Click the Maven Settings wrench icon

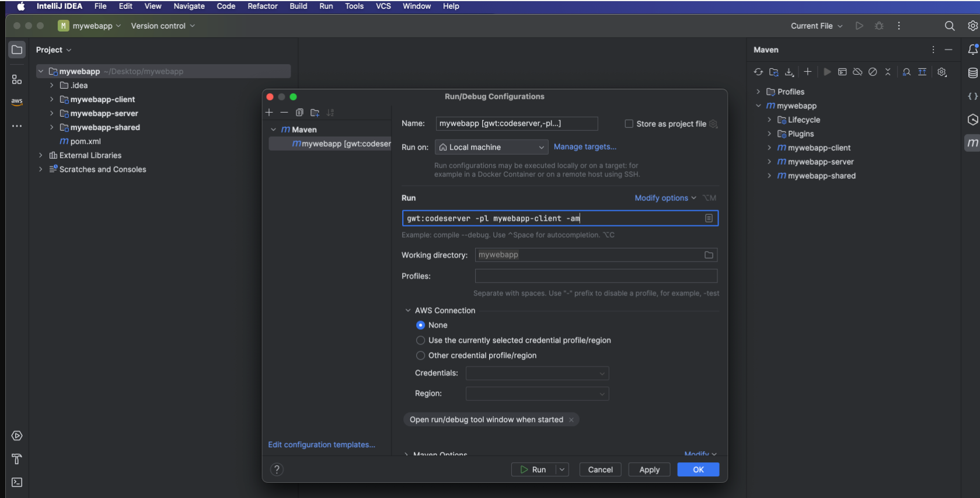(x=942, y=72)
